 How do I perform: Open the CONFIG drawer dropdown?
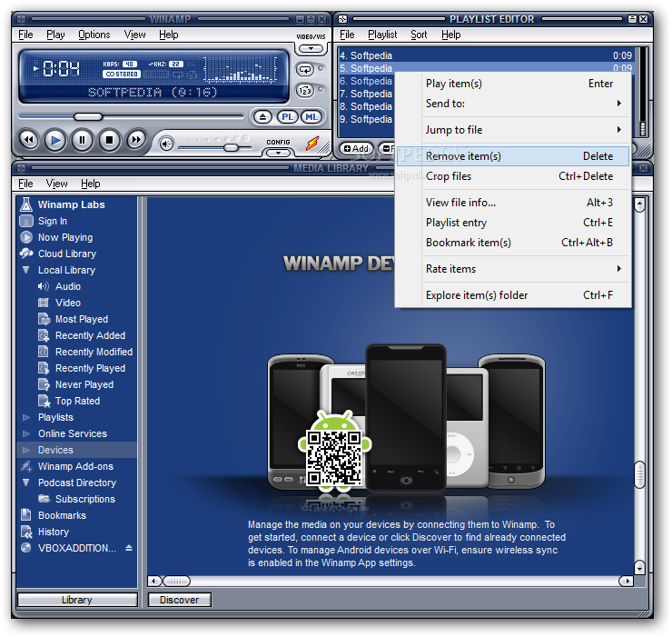pyautogui.click(x=278, y=153)
